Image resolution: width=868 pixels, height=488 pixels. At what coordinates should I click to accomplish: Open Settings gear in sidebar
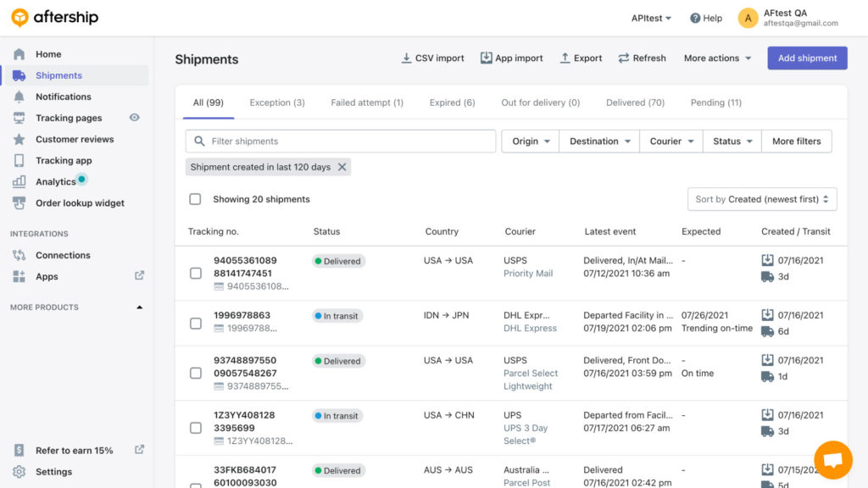(x=19, y=471)
